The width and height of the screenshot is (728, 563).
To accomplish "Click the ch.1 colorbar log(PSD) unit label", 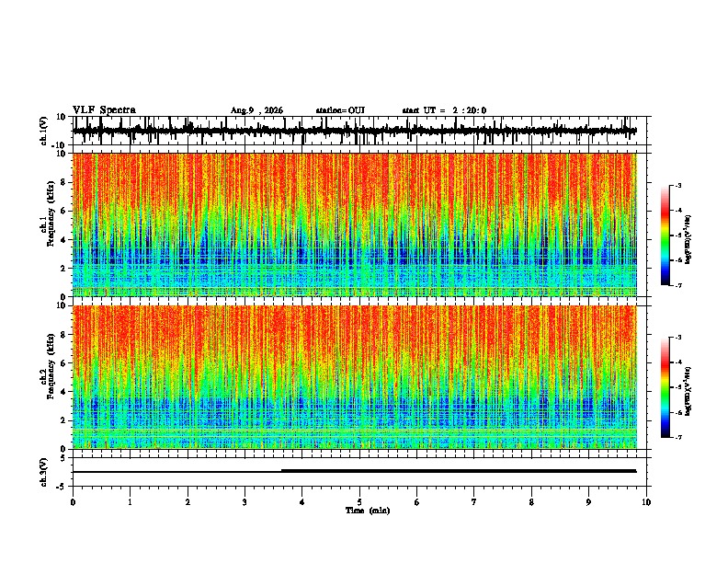I will 688,240.
